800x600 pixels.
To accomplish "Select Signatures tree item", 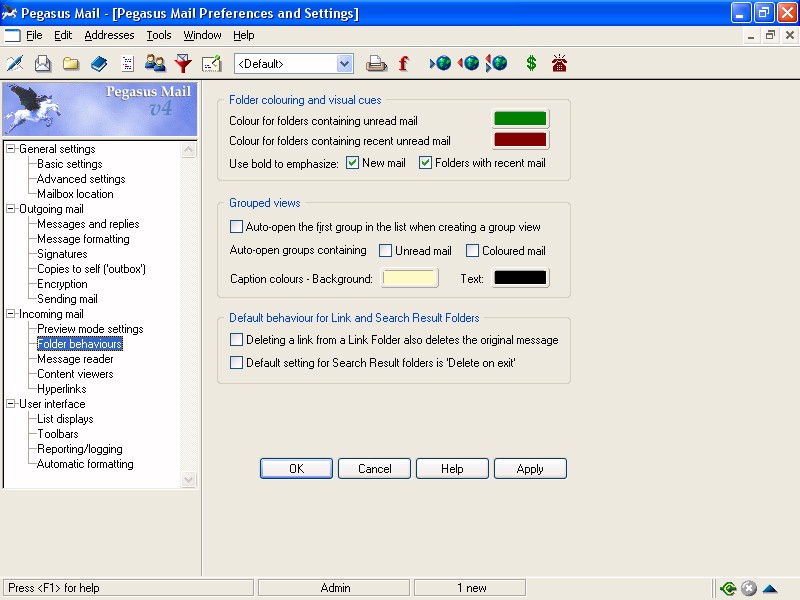I will click(62, 254).
